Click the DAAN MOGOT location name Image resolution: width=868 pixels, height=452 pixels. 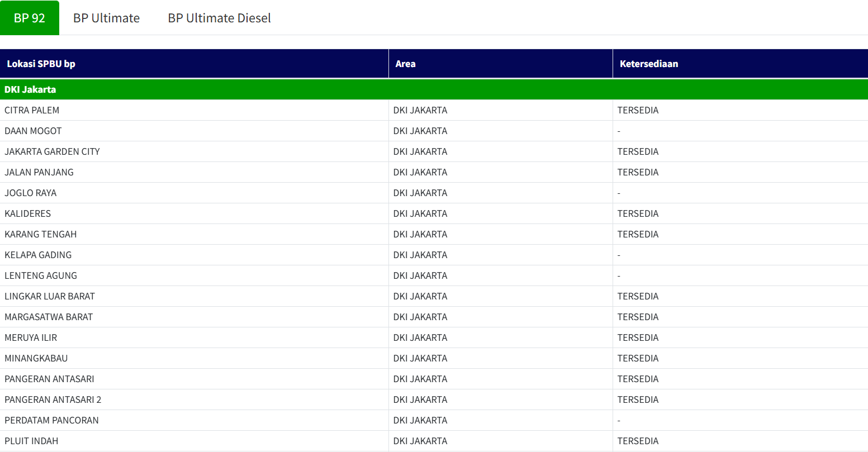pos(33,131)
